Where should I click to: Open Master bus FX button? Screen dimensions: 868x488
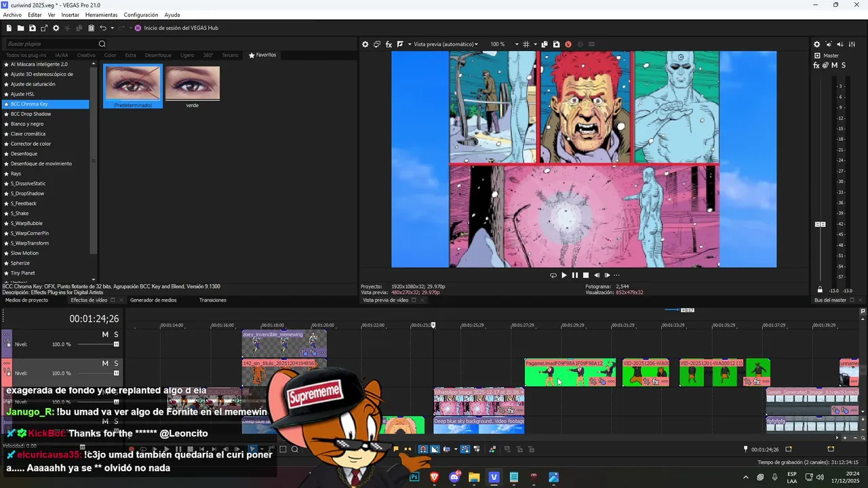tap(816, 65)
